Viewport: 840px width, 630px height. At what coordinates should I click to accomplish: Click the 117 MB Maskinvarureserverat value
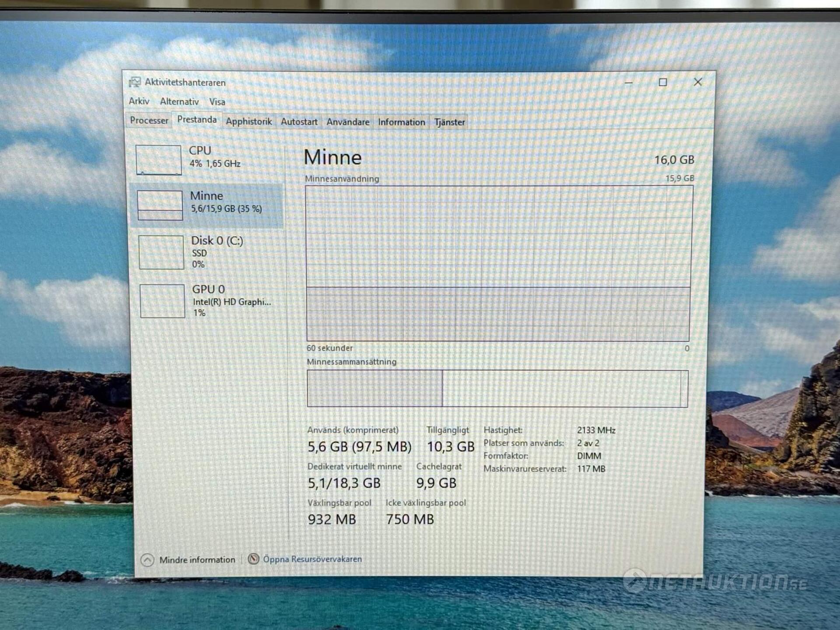click(591, 469)
